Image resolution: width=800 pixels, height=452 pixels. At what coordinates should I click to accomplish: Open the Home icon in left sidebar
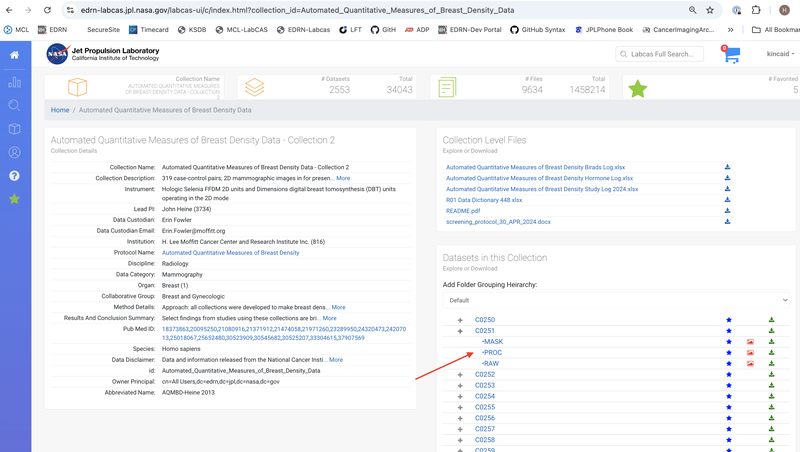tap(15, 55)
